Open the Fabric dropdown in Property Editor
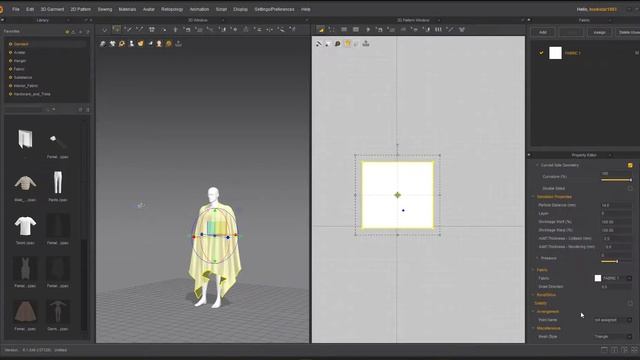 [x=629, y=278]
